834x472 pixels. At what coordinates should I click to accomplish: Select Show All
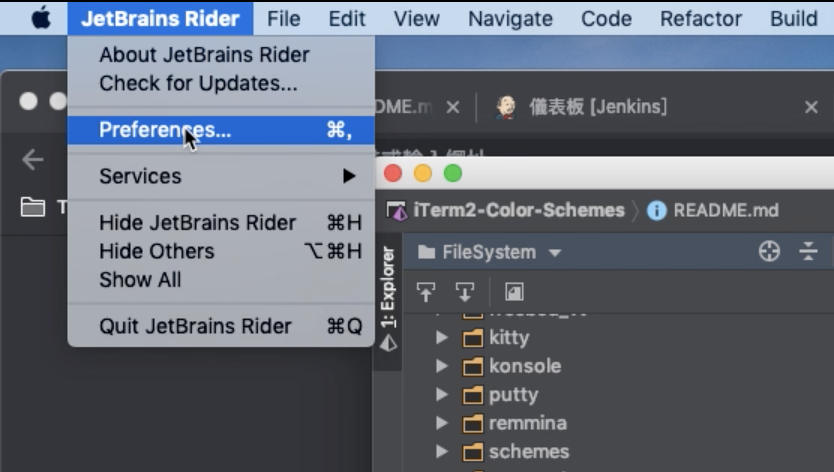coord(221,280)
